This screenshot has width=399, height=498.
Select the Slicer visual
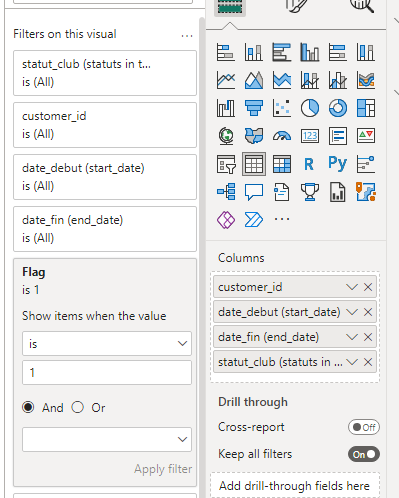pos(226,164)
